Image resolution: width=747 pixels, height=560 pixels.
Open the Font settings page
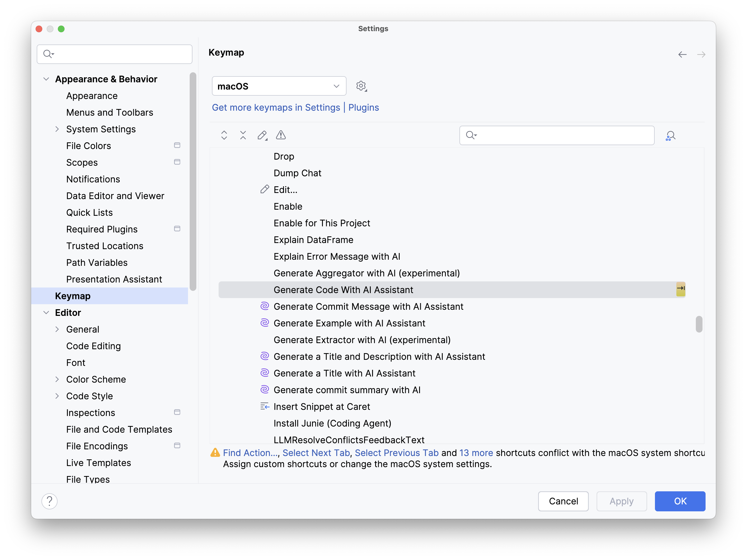pyautogui.click(x=76, y=363)
